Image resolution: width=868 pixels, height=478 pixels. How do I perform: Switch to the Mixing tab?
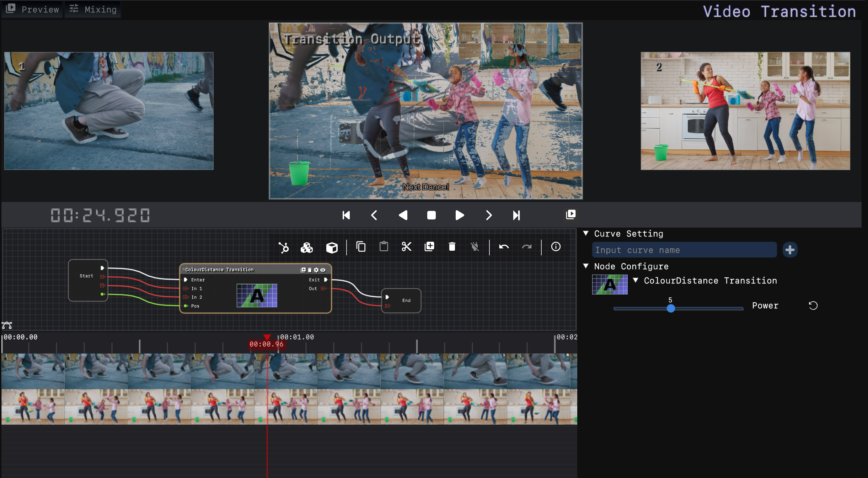click(x=93, y=9)
